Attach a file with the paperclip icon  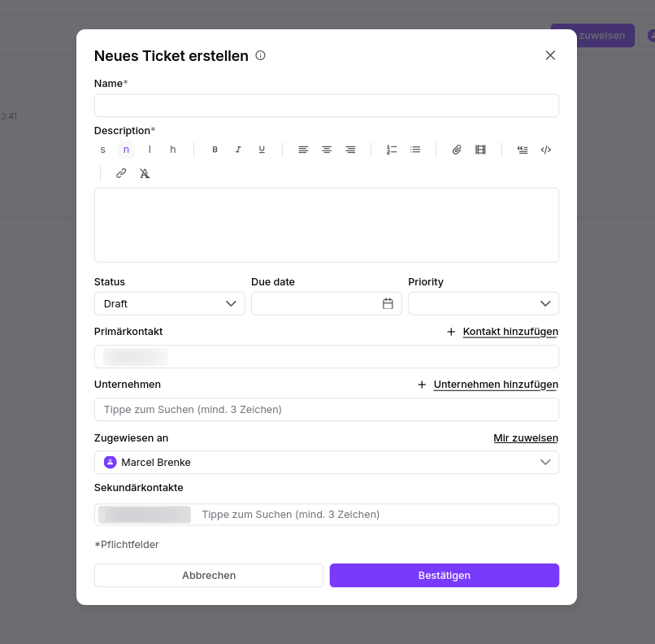(x=457, y=150)
